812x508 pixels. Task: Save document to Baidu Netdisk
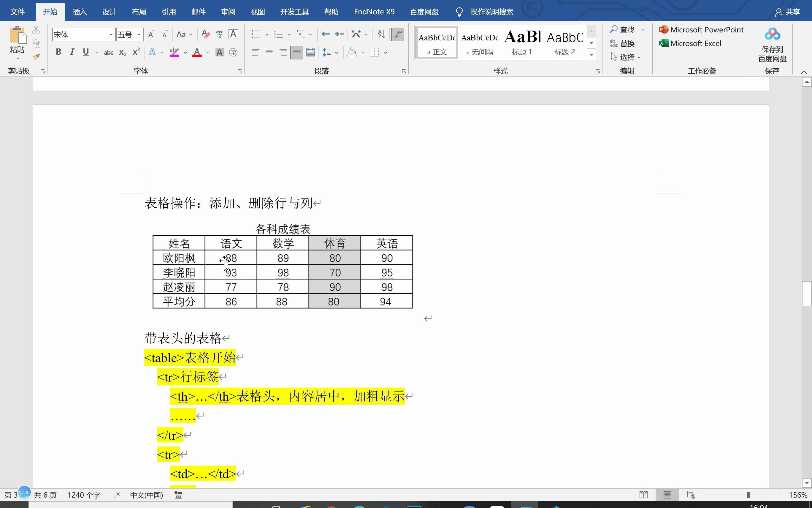point(772,45)
